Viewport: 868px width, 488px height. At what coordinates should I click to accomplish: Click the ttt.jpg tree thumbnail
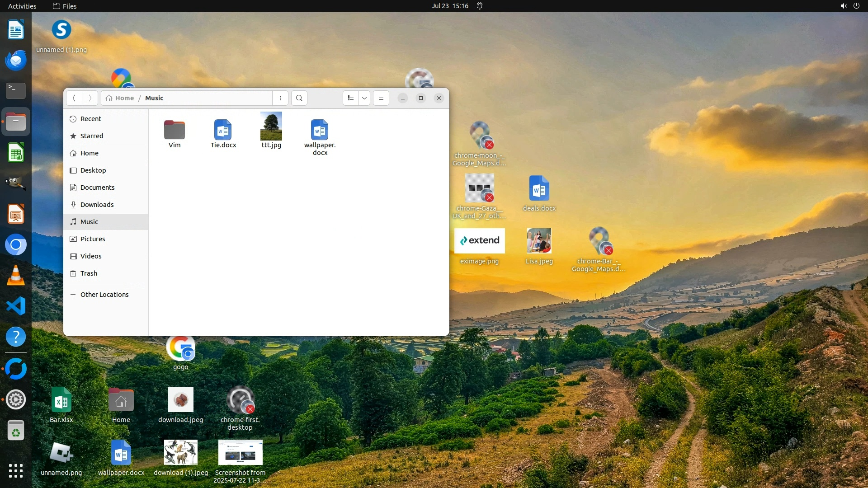coord(271,127)
